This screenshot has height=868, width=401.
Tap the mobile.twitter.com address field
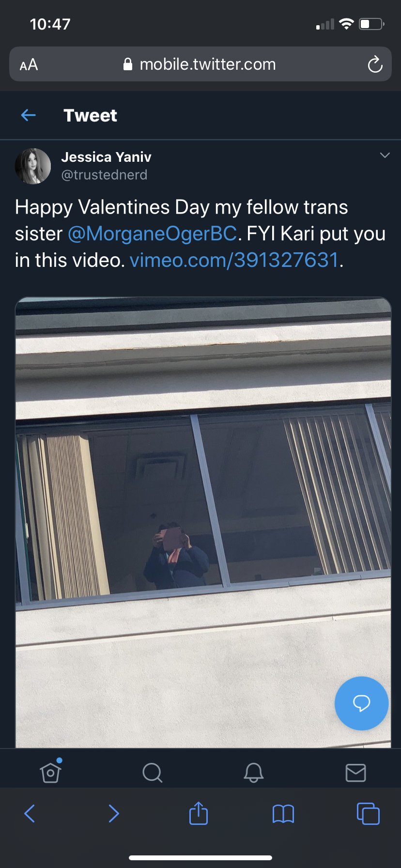coord(200,64)
